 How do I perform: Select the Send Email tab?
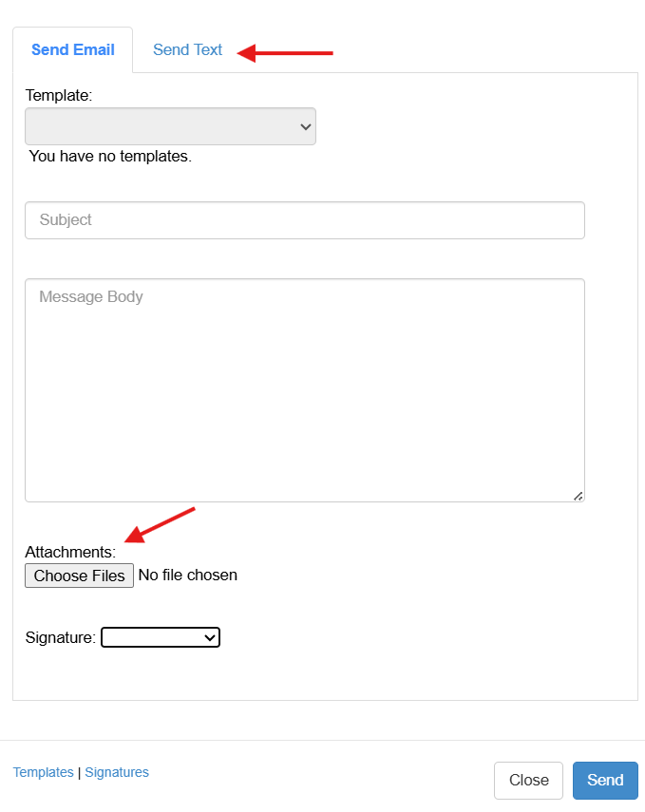click(72, 49)
